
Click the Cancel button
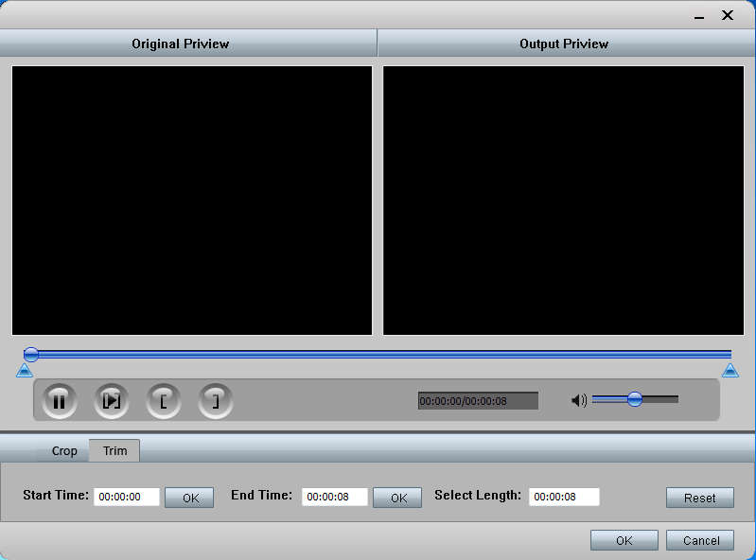click(700, 540)
